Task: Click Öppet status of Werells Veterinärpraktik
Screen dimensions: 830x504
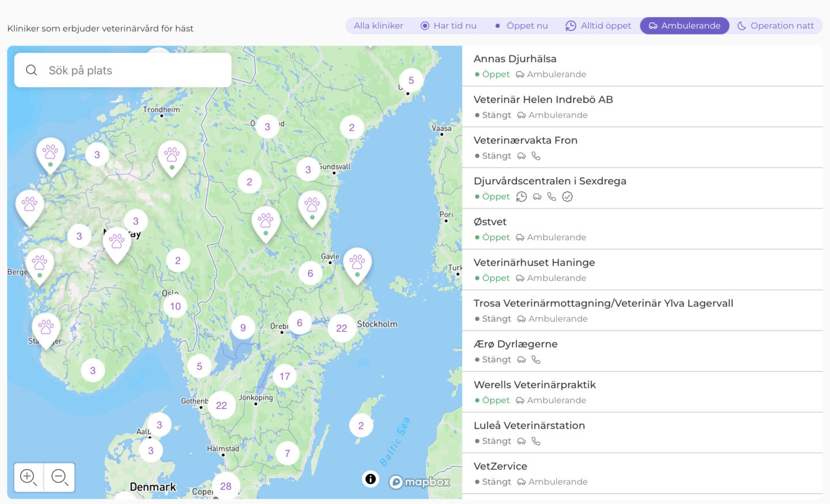Action: click(493, 400)
